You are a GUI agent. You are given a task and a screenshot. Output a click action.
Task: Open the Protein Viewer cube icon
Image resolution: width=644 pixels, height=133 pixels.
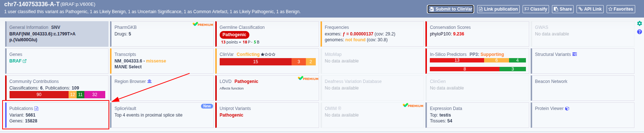coord(567,109)
